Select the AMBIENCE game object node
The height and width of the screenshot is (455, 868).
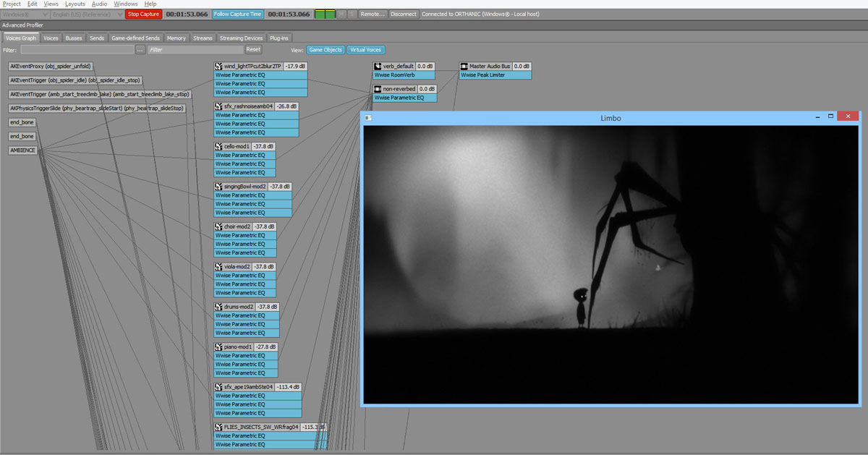point(22,150)
